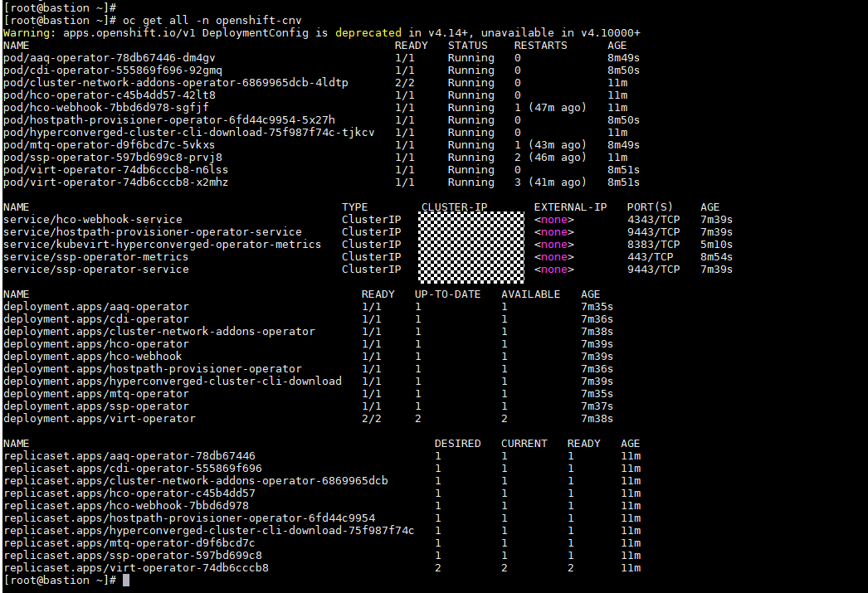Screen dimensions: 868x593
Task: Click service/ssp-operator-metrics
Action: 95,257
